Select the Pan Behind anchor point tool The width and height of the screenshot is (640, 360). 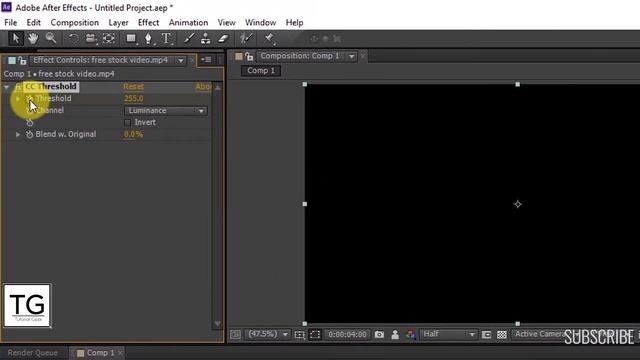click(x=109, y=39)
